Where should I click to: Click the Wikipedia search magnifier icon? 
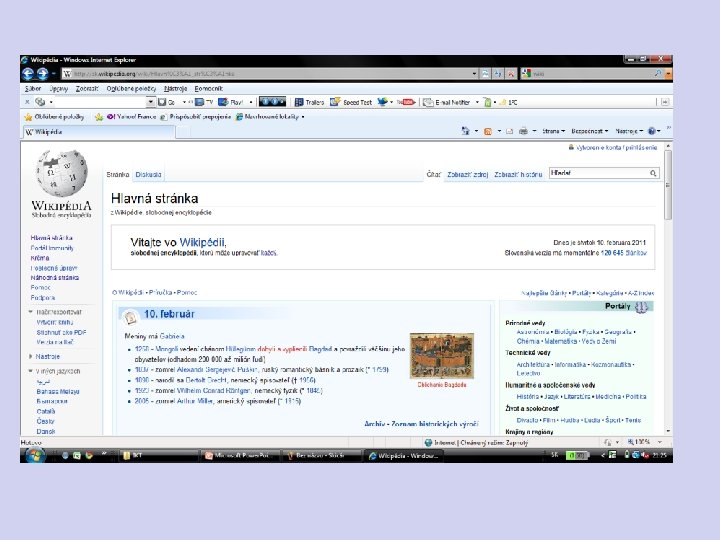coord(653,173)
